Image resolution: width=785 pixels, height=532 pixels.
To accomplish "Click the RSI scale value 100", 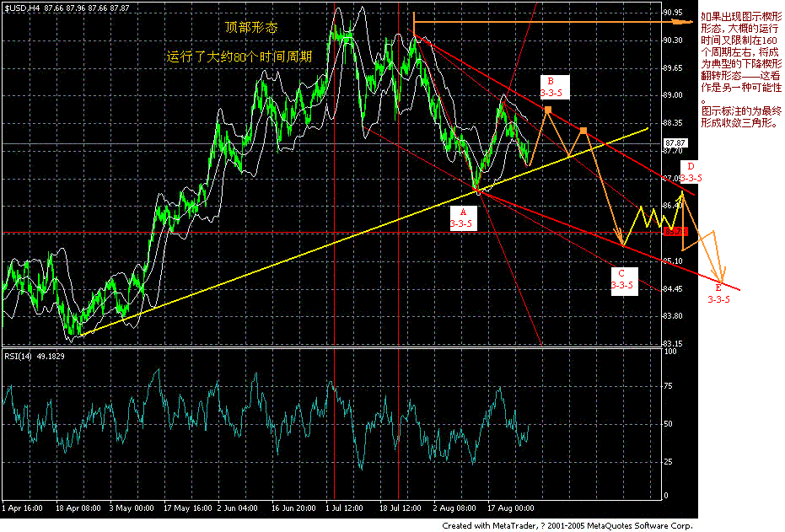I will pyautogui.click(x=669, y=352).
